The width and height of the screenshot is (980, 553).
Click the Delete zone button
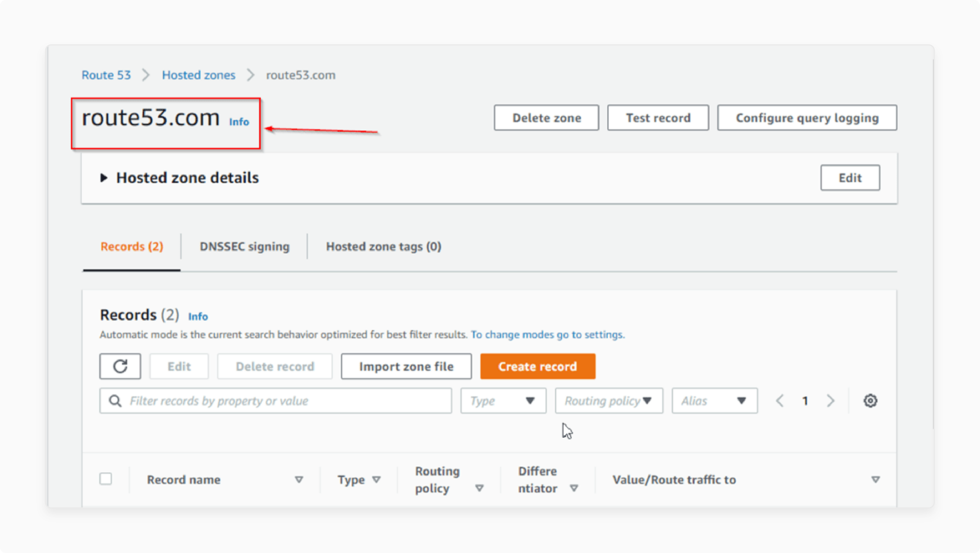pyautogui.click(x=546, y=118)
